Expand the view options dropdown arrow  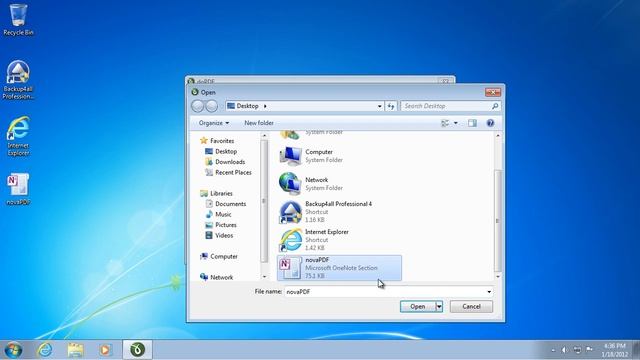456,123
